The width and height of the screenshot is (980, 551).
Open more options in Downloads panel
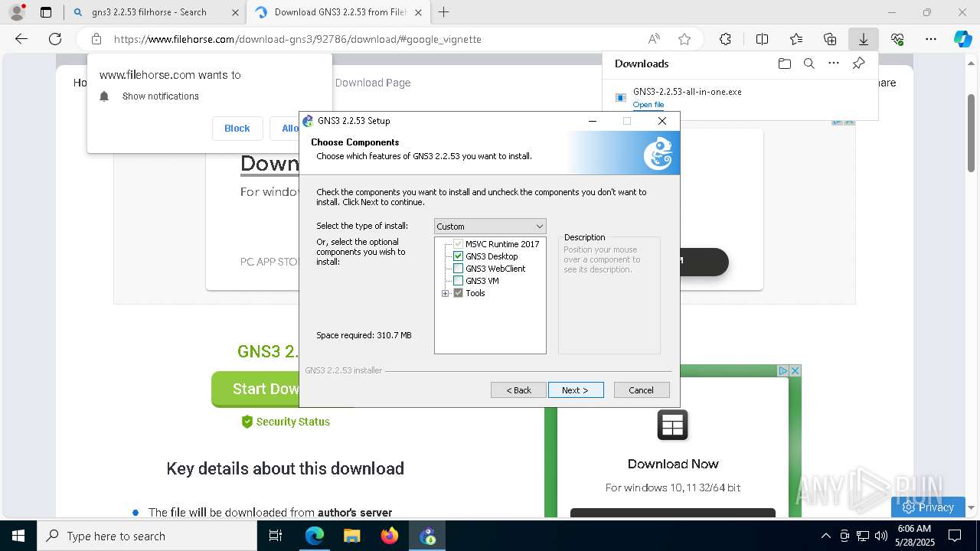pos(834,64)
